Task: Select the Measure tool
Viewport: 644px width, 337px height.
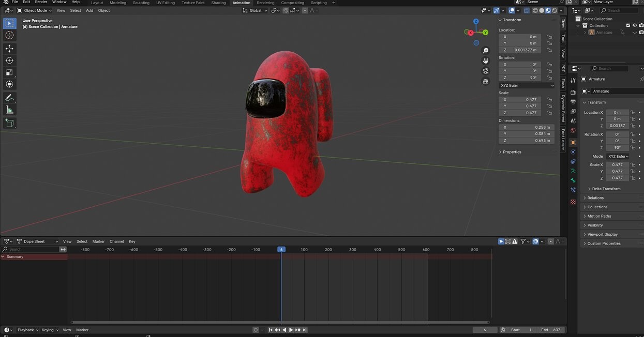Action: pyautogui.click(x=9, y=110)
